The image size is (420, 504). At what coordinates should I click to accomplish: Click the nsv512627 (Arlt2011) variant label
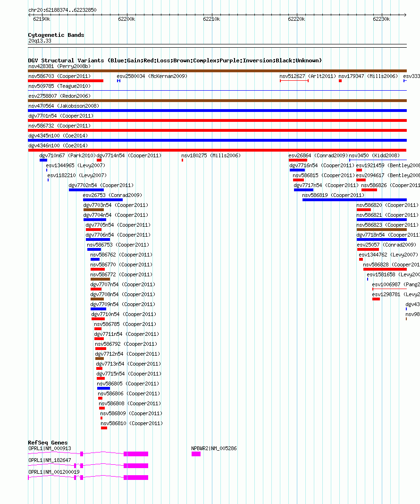tap(308, 76)
